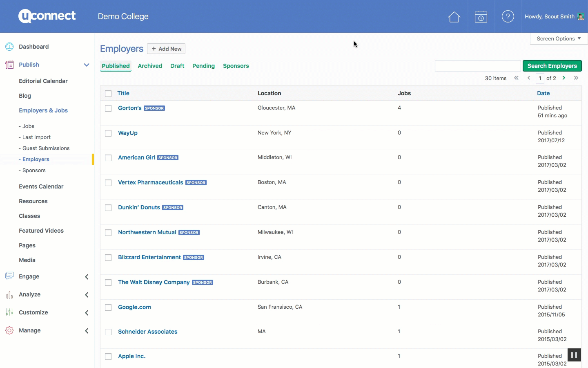Click the Customize sliders icon
This screenshot has height=368, width=588.
coord(9,312)
